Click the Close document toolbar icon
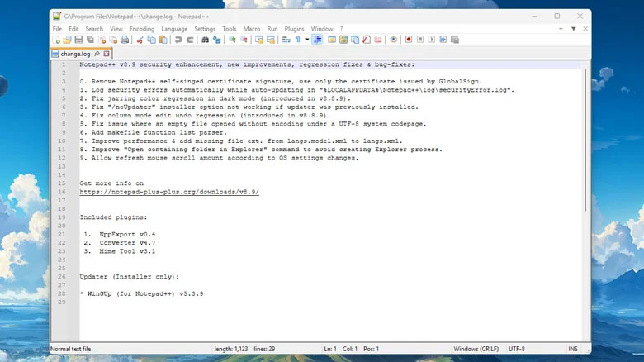 click(x=102, y=40)
